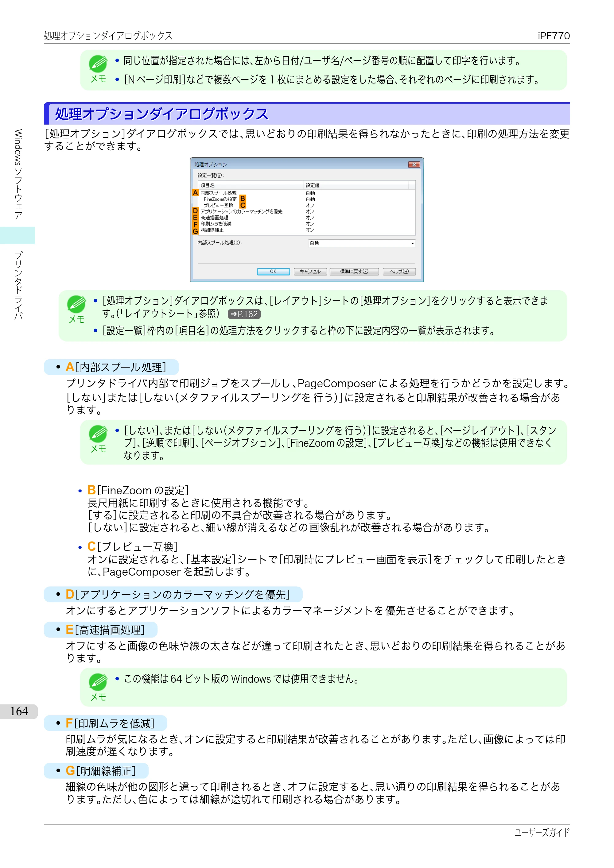Click the ユーザーズガイド footer text

(x=542, y=832)
